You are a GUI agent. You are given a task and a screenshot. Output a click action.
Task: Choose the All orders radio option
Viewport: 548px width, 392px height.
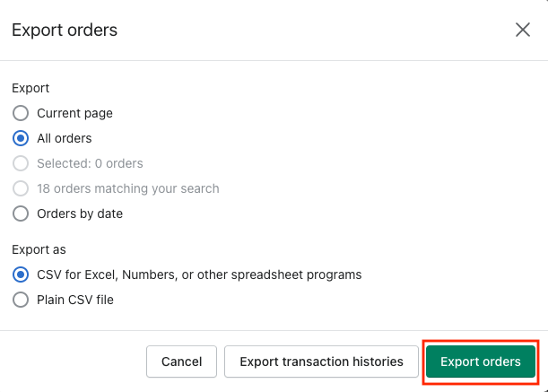pyautogui.click(x=21, y=139)
